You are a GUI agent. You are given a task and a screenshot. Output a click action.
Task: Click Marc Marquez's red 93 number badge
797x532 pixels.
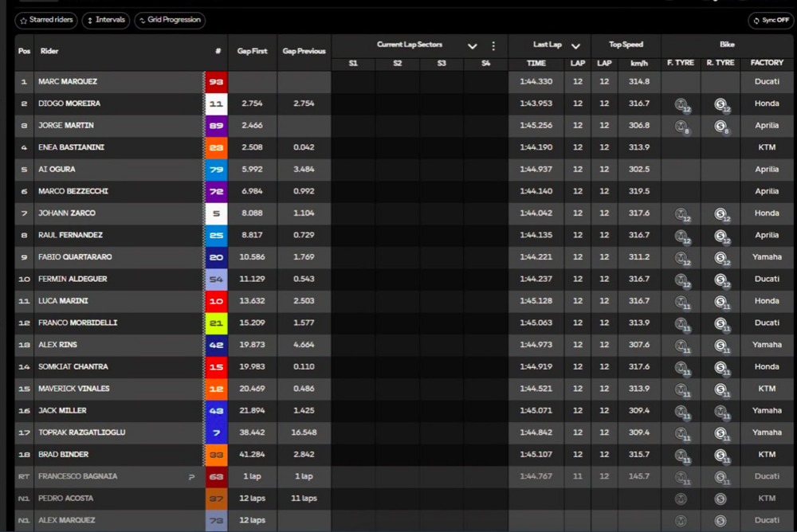[x=216, y=82]
